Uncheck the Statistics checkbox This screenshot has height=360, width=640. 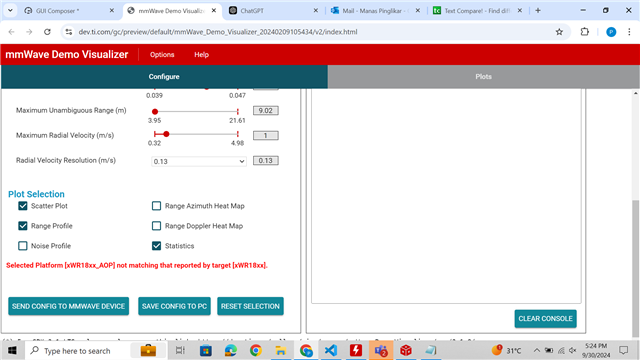(156, 246)
